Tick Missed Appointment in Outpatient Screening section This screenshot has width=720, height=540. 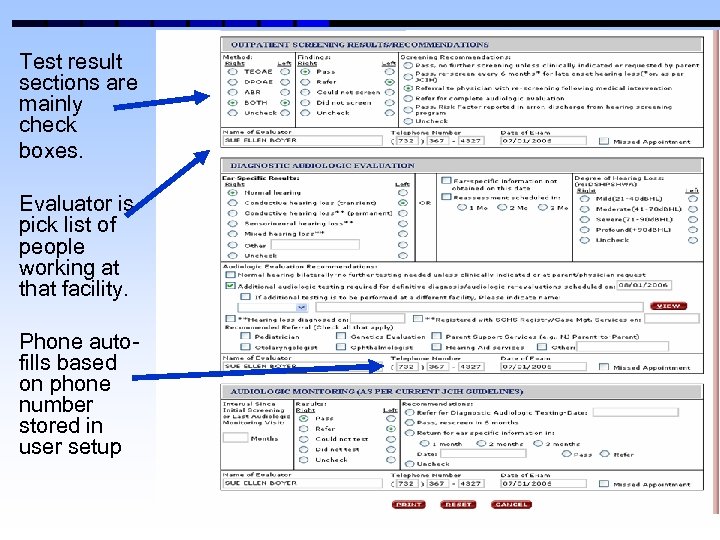coord(604,141)
